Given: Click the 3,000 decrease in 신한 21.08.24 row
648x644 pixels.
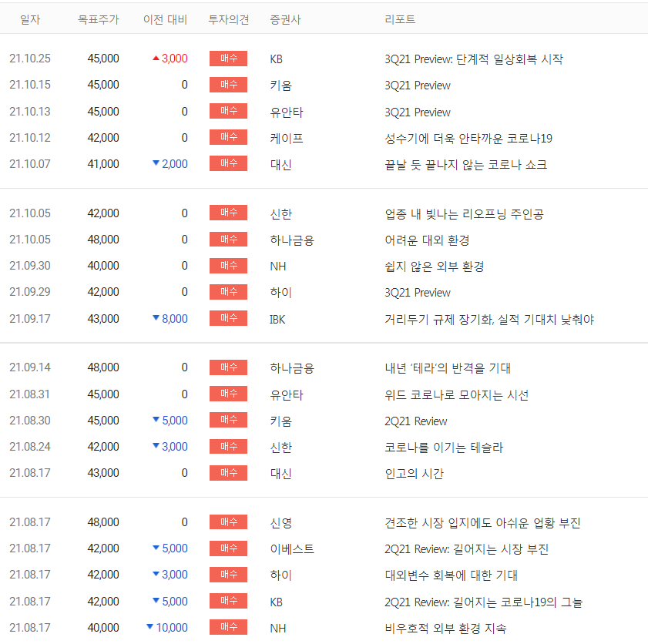Looking at the screenshot, I should (170, 447).
